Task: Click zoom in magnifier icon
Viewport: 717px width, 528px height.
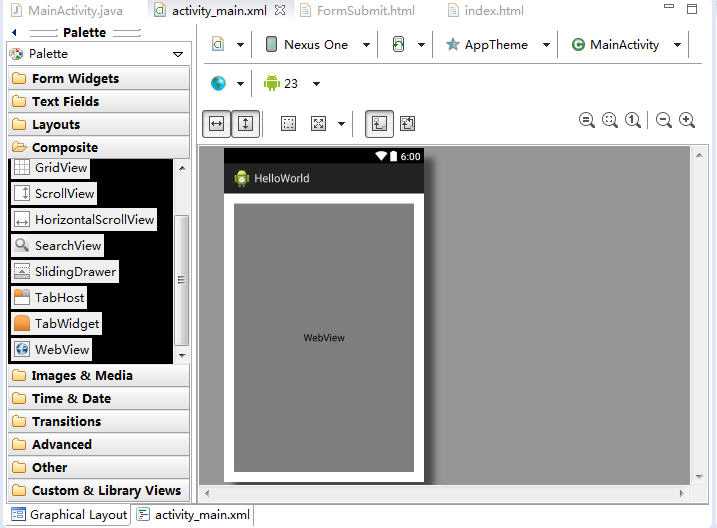Action: coord(687,120)
